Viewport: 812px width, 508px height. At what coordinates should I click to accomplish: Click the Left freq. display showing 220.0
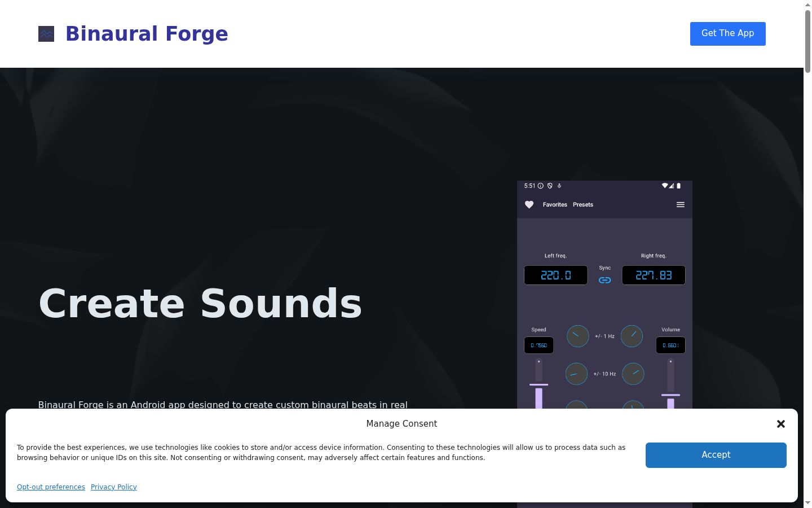556,275
